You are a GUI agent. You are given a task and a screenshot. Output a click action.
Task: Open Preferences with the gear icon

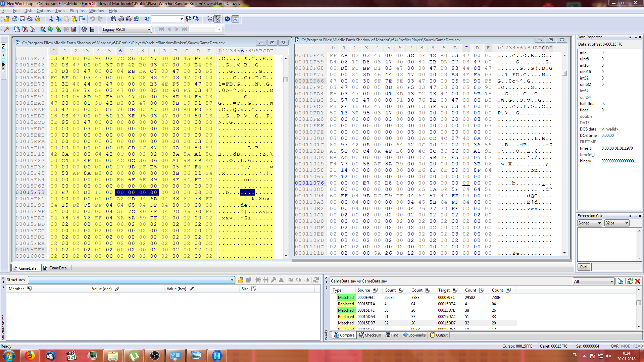point(84,30)
